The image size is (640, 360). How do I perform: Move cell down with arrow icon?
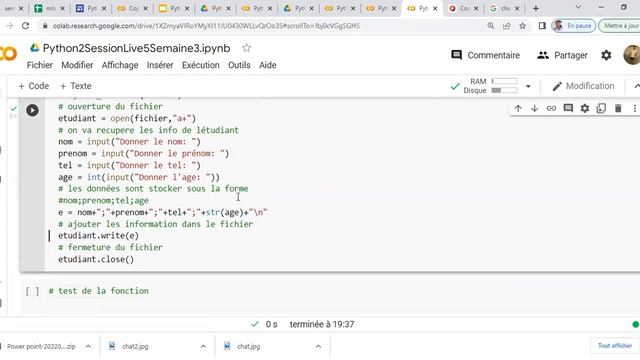tap(534, 108)
